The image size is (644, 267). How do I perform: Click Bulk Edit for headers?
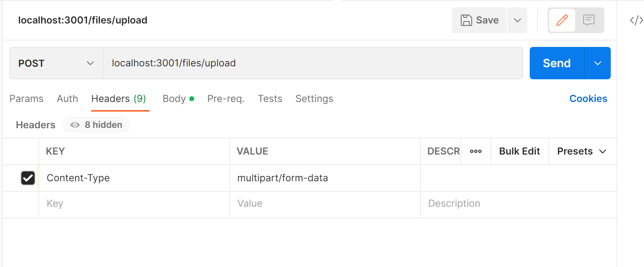coord(519,151)
